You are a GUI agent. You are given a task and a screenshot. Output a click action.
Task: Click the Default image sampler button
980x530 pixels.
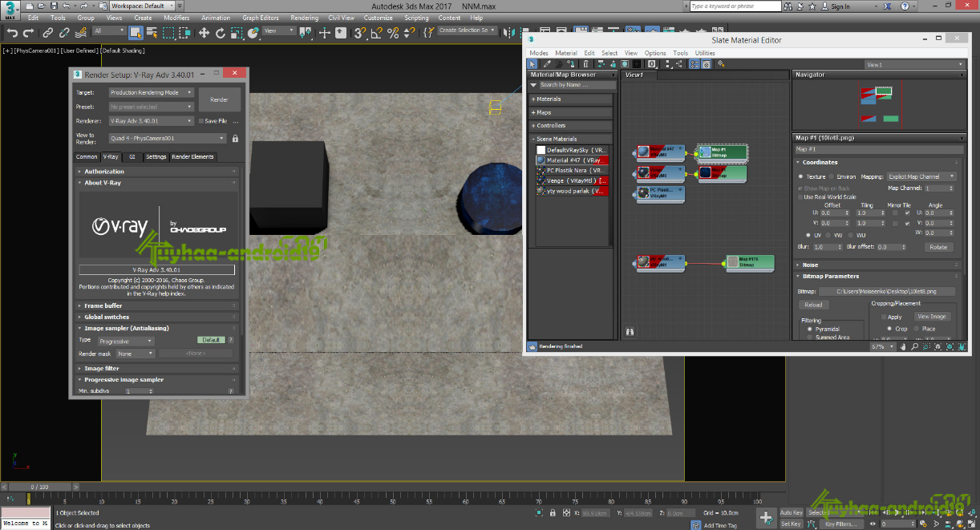[x=211, y=340]
